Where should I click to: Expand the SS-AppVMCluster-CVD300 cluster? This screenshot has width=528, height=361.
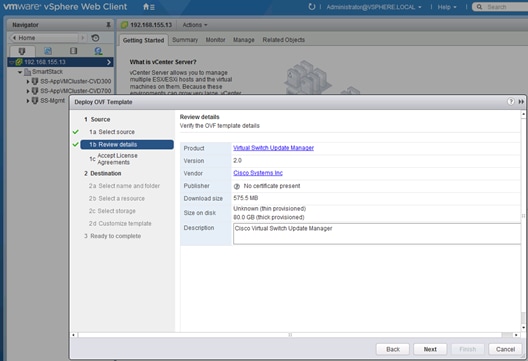tap(28, 81)
